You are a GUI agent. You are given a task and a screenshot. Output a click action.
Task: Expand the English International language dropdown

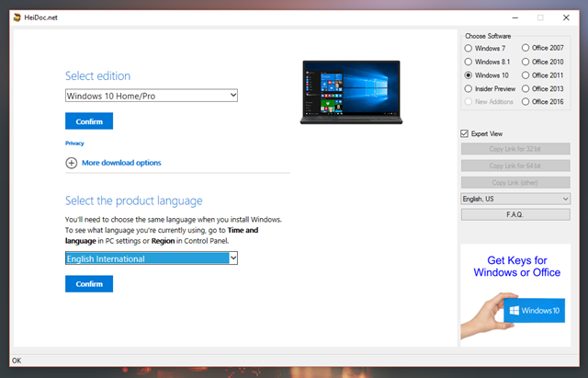click(x=152, y=258)
